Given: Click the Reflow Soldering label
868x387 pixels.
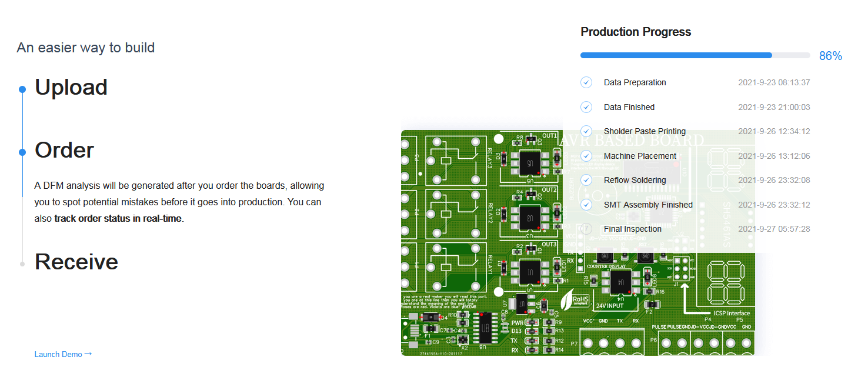Looking at the screenshot, I should click(635, 180).
